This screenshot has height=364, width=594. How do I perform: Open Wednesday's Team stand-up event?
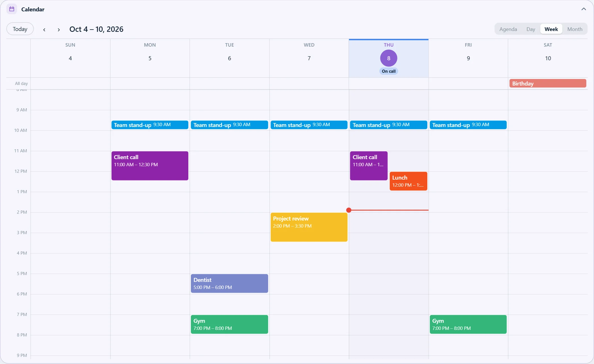[309, 125]
